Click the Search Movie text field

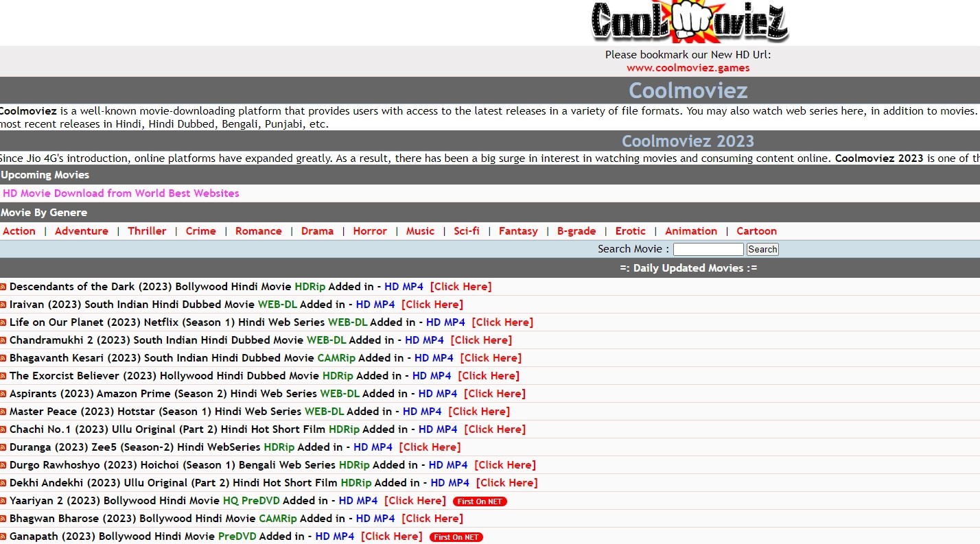coord(708,249)
